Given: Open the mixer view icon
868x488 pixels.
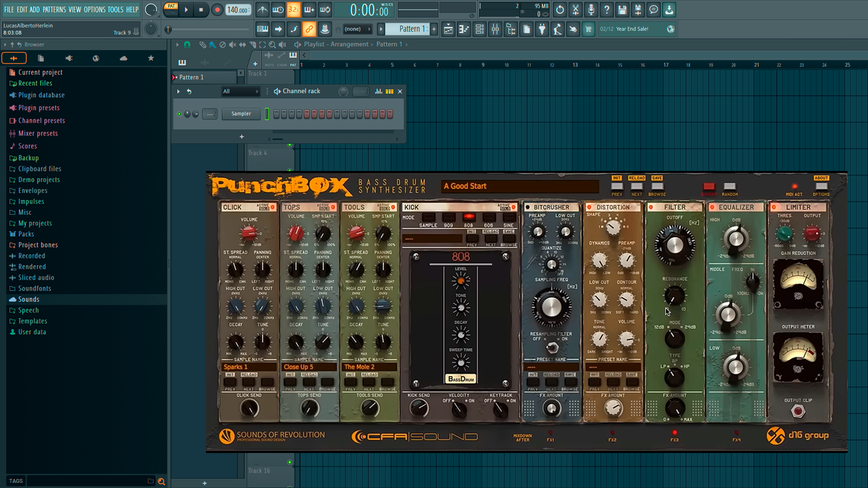Looking at the screenshot, I should click(495, 29).
